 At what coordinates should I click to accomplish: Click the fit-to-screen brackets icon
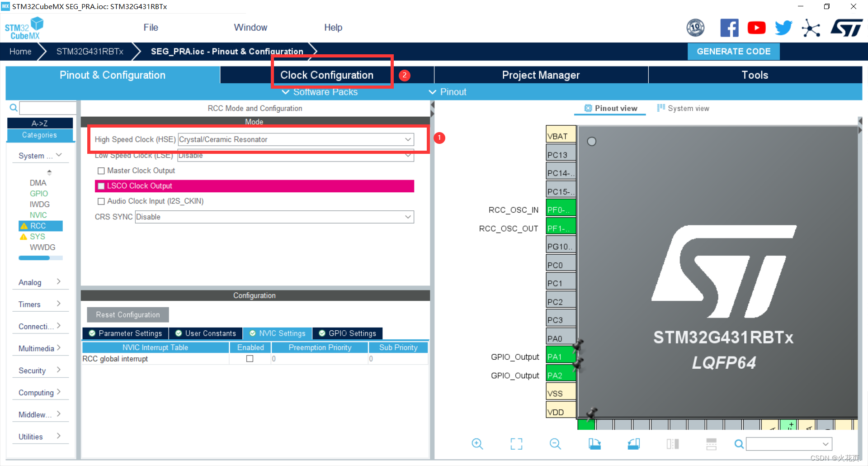[516, 444]
